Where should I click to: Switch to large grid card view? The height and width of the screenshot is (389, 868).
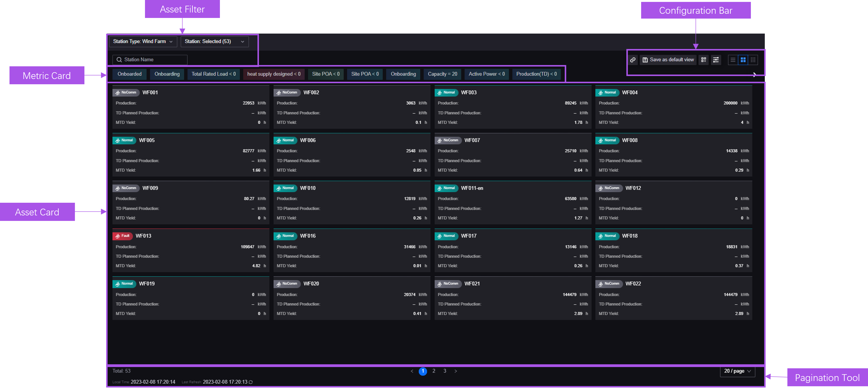[743, 60]
